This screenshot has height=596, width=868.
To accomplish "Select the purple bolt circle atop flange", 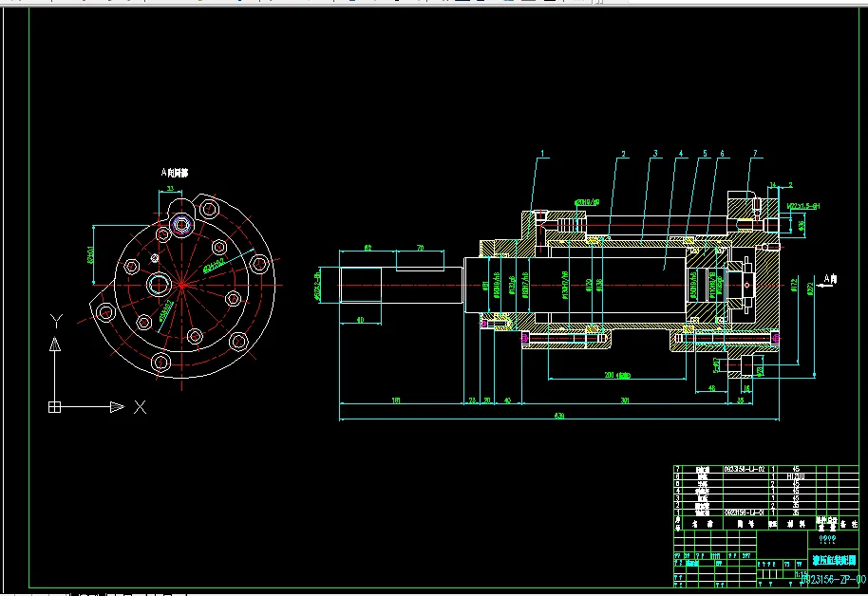I will point(181,225).
